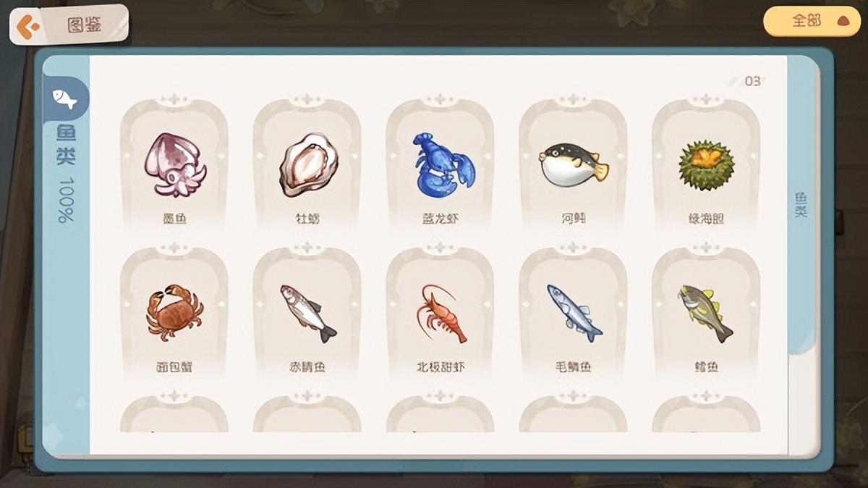The height and width of the screenshot is (488, 868).
Task: View the rudd fish (赤睛鱼) card
Action: pos(307,311)
